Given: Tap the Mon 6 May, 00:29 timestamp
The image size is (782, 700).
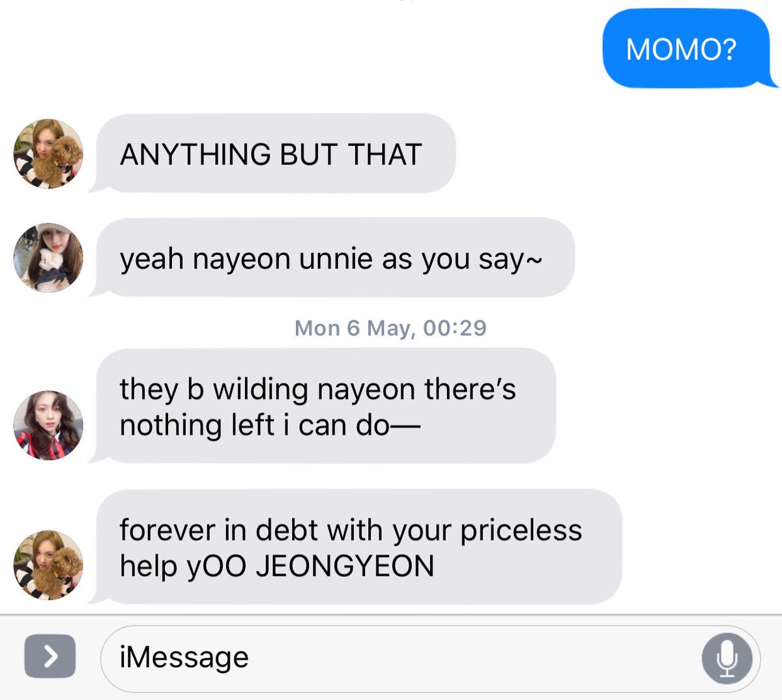Looking at the screenshot, I should click(390, 328).
